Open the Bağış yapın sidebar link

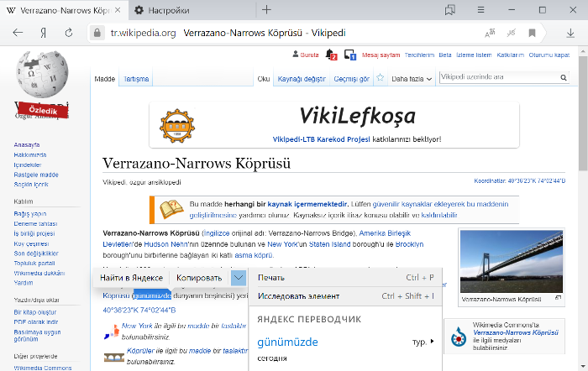30,213
